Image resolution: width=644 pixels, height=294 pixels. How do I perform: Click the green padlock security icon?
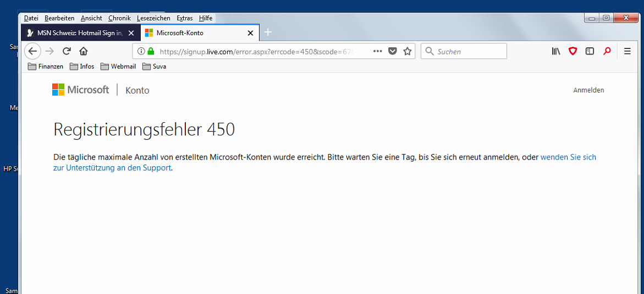(150, 51)
